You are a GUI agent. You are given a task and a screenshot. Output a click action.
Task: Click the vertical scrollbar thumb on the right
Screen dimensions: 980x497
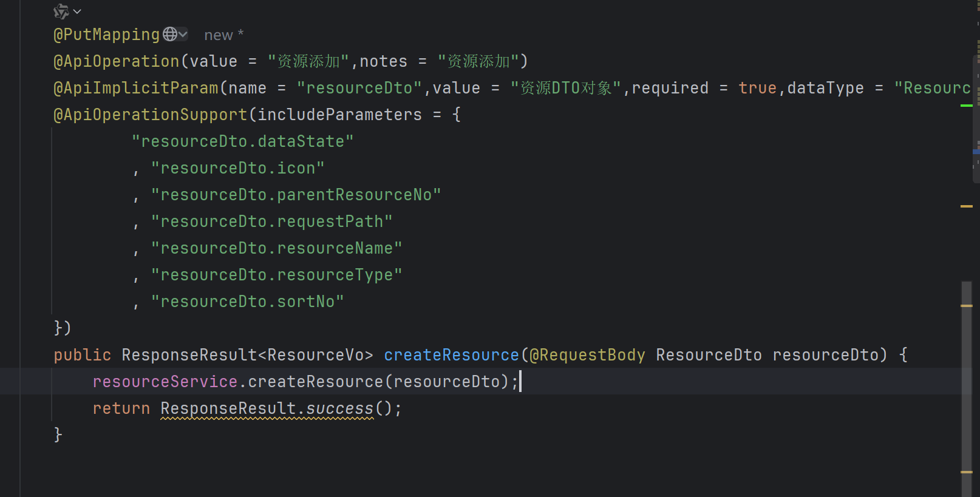967,389
